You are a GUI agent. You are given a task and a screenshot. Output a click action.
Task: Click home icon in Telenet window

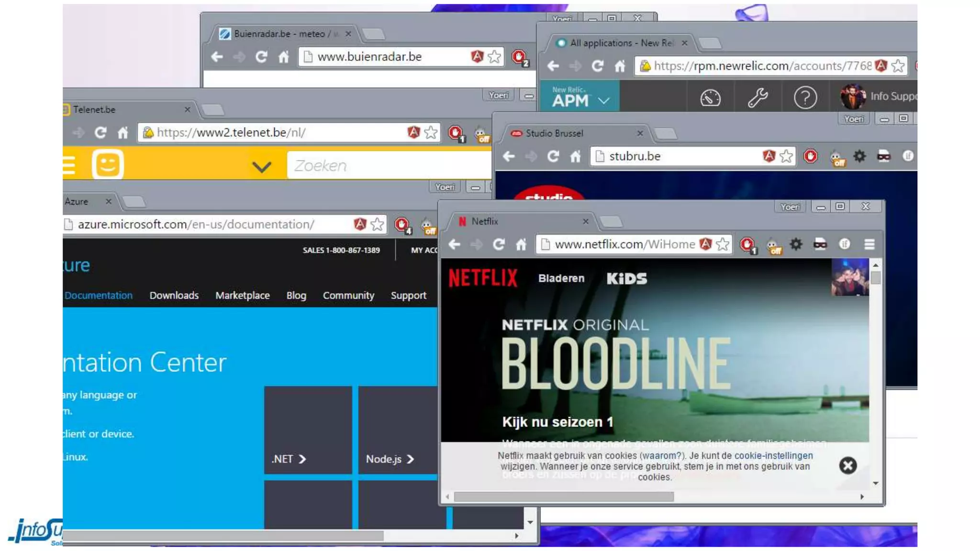(x=123, y=132)
